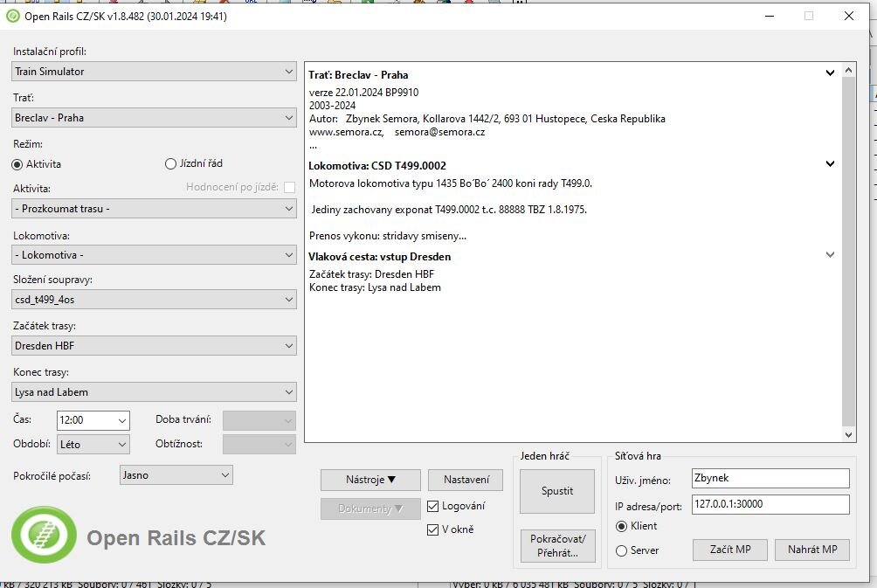The height and width of the screenshot is (588, 877).
Task: Click the info panel scrollbar down arrow
Action: click(x=848, y=435)
